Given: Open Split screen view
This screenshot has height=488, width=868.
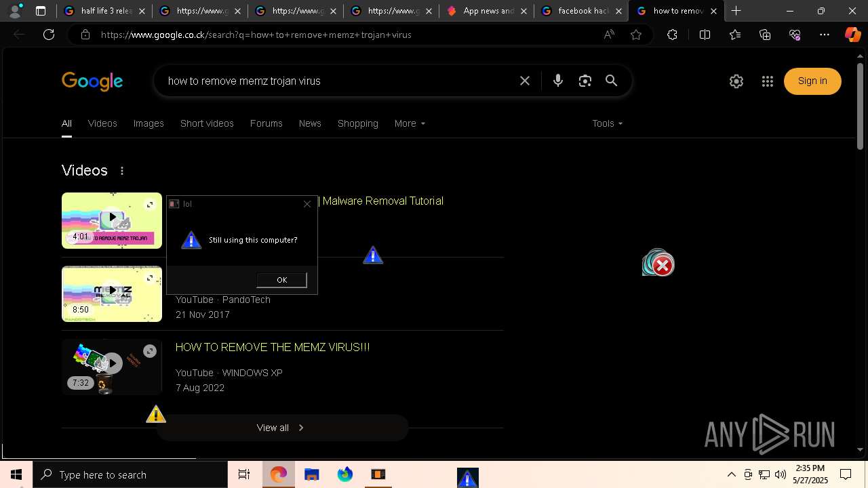Looking at the screenshot, I should (x=705, y=35).
